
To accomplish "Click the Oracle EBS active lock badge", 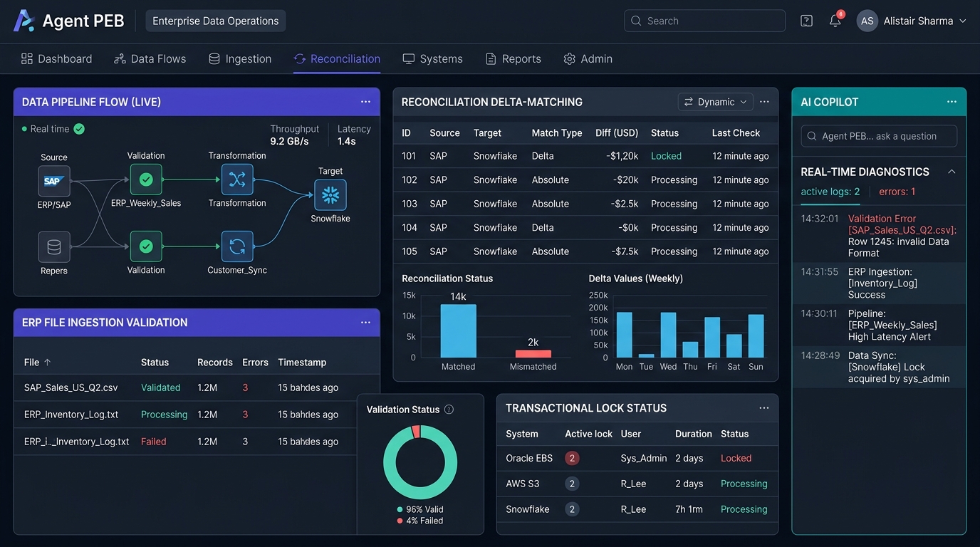I will [571, 458].
